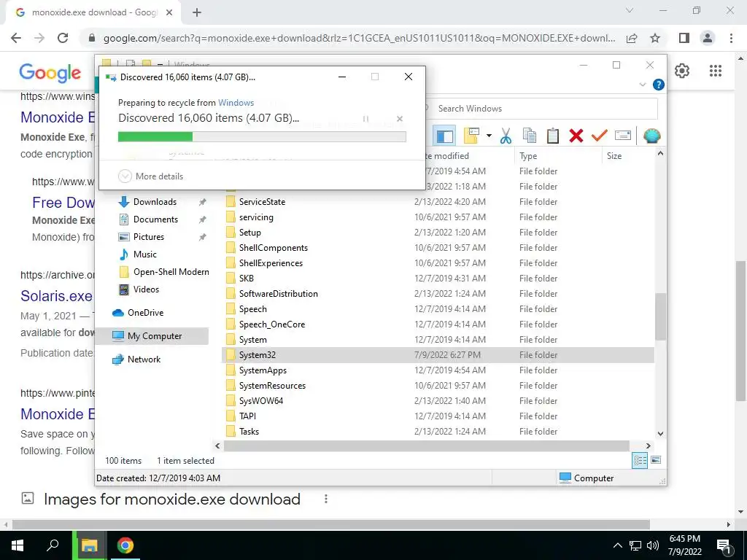This screenshot has width=747, height=560.
Task: Click Google logo
Action: pyautogui.click(x=50, y=72)
